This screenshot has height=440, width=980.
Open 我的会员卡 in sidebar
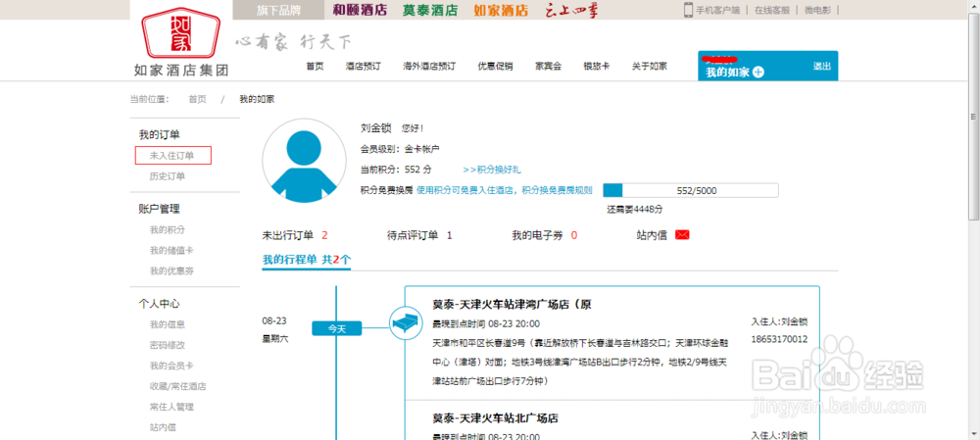[x=171, y=366]
